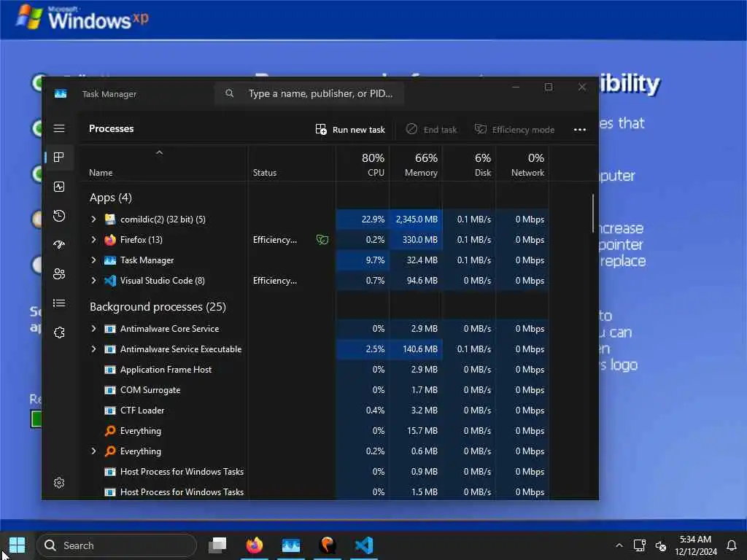
Task: Click the sort arrow above the Name column
Action: (x=160, y=152)
